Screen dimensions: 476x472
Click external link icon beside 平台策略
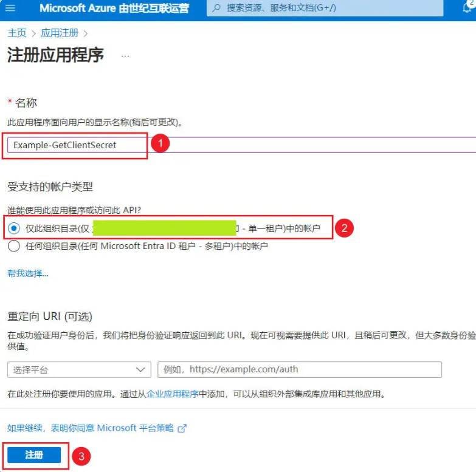pos(182,428)
